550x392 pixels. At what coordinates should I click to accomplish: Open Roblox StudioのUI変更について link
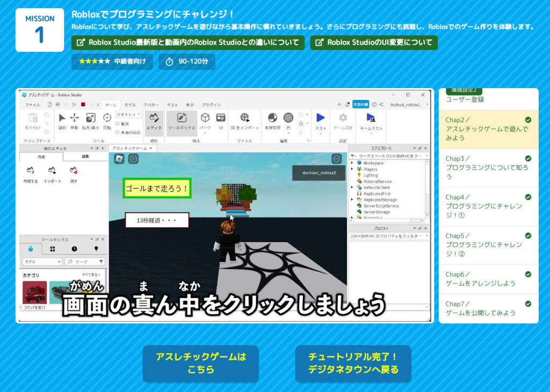pyautogui.click(x=374, y=42)
